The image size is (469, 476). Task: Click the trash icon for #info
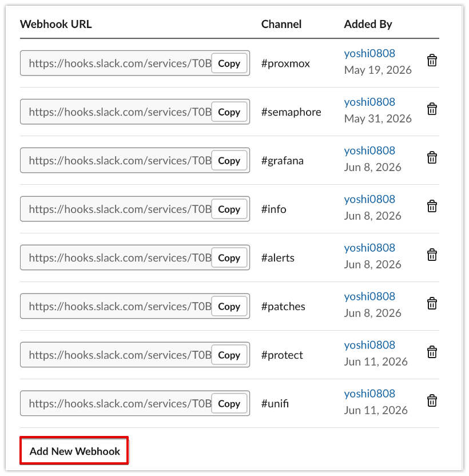tap(432, 206)
